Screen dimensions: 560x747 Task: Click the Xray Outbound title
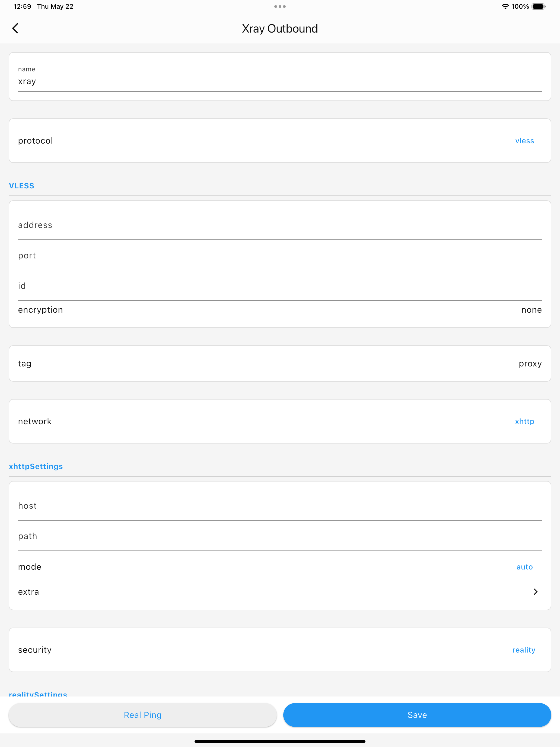[x=280, y=29]
